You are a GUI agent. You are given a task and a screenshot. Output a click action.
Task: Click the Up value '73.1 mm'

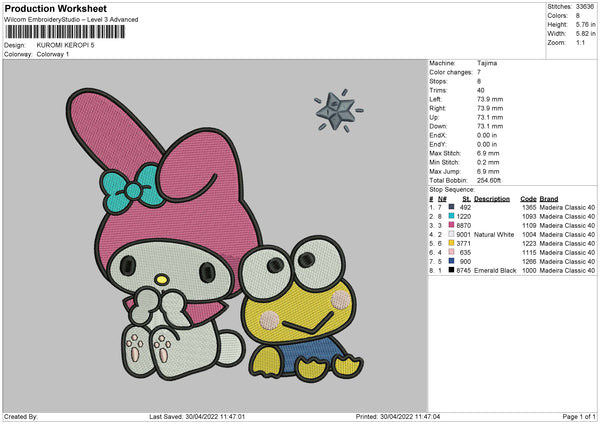pyautogui.click(x=490, y=117)
